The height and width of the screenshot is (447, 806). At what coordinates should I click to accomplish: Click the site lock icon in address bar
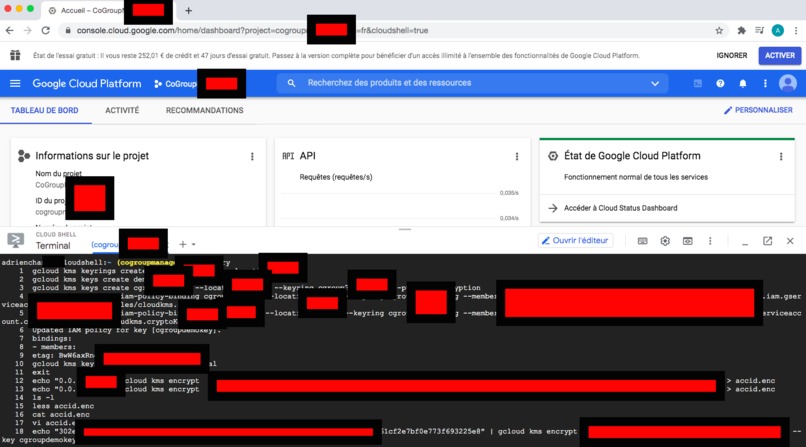(x=68, y=30)
